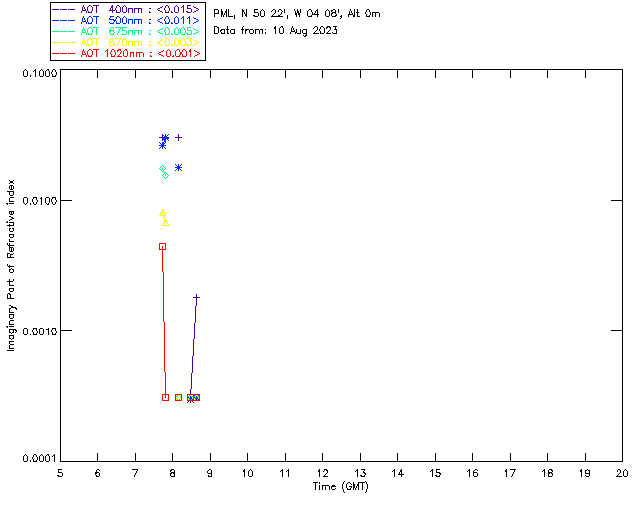
Task: Click the 'Time (GMT)' axis label
Action: point(341,487)
